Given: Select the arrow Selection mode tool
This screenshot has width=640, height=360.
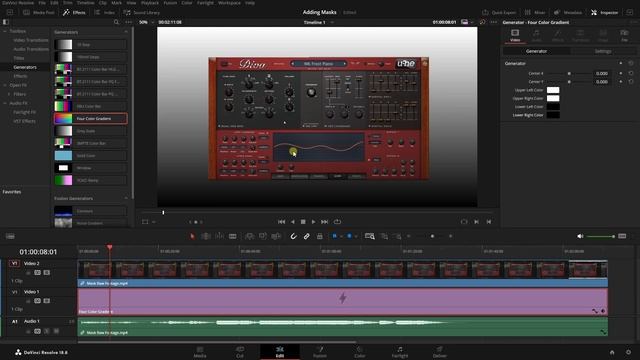Looking at the screenshot, I should 192,236.
